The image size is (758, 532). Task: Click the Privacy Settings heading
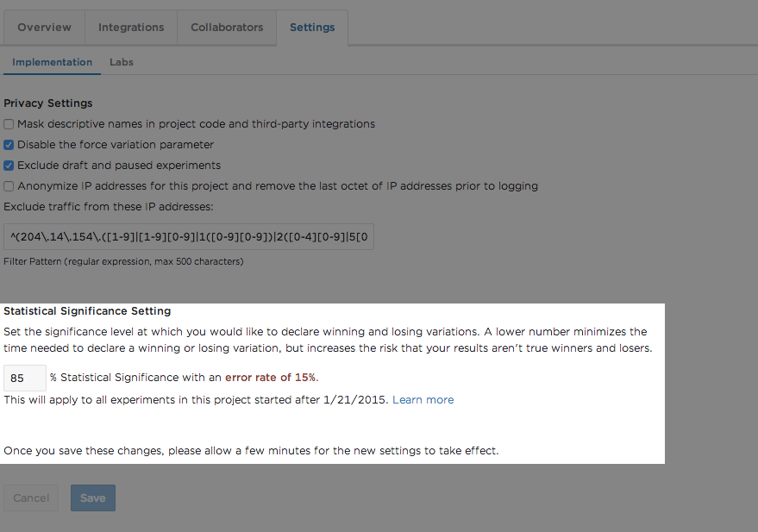(x=48, y=103)
